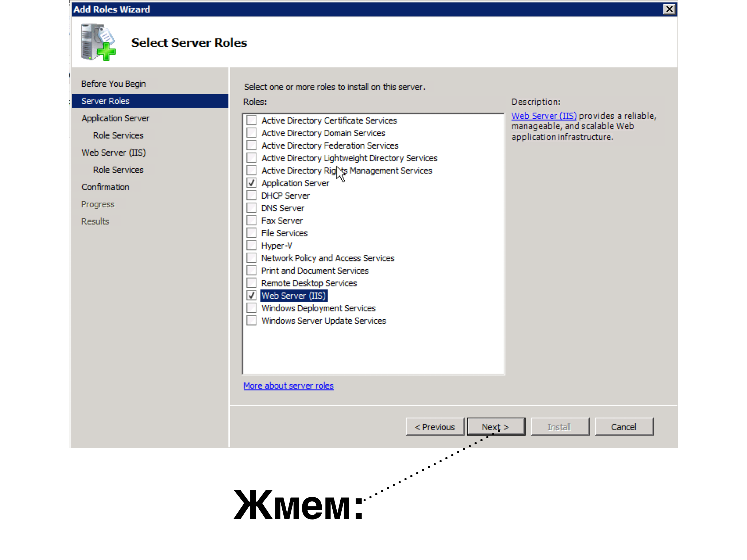Check Active Directory Federation Services
Image resolution: width=747 pixels, height=560 pixels.
[251, 145]
